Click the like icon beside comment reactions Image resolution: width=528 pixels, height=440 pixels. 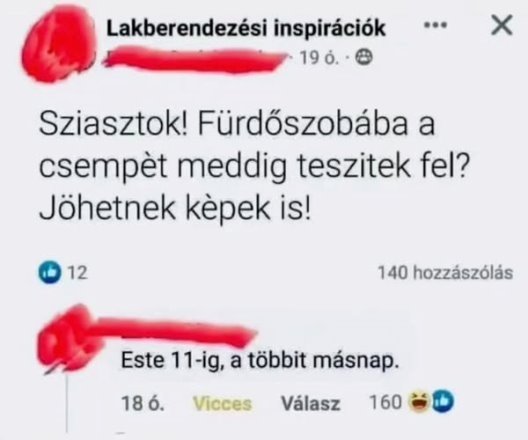tap(442, 401)
